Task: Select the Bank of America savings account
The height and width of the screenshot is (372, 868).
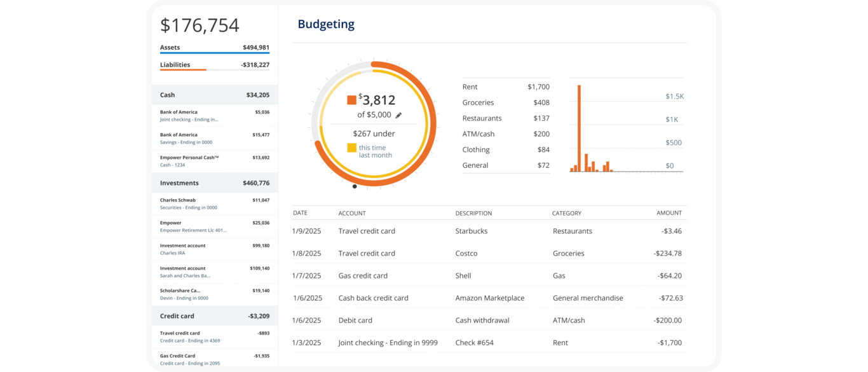Action: pyautogui.click(x=214, y=139)
